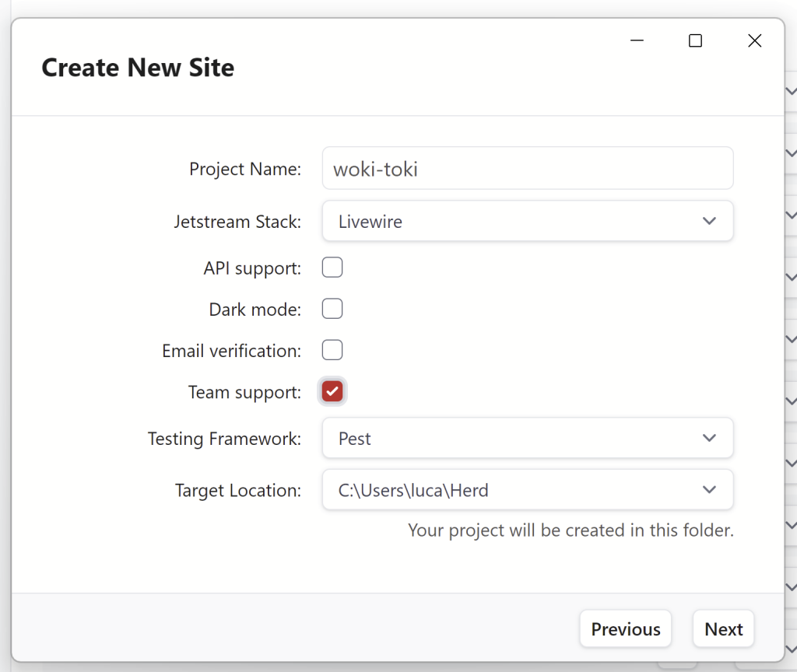The width and height of the screenshot is (797, 672).
Task: Enable the Email verification checkbox
Action: coord(332,351)
